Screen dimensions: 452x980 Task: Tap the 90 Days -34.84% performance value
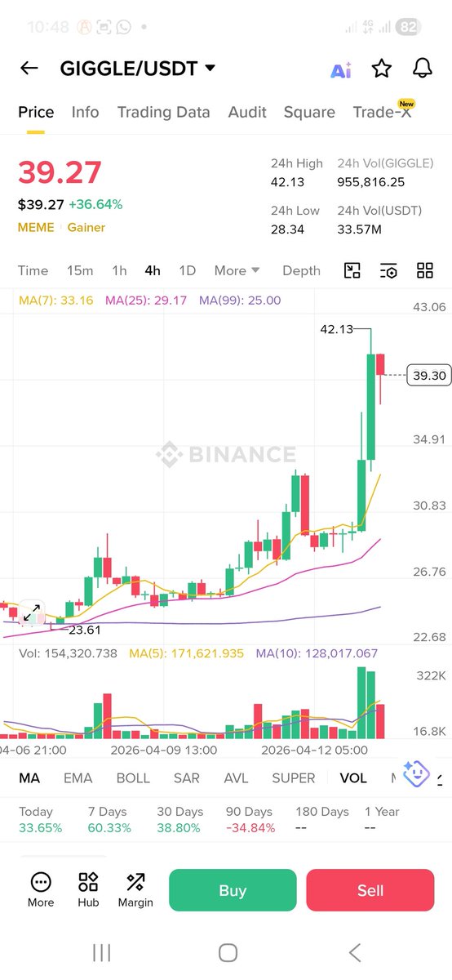[x=250, y=827]
